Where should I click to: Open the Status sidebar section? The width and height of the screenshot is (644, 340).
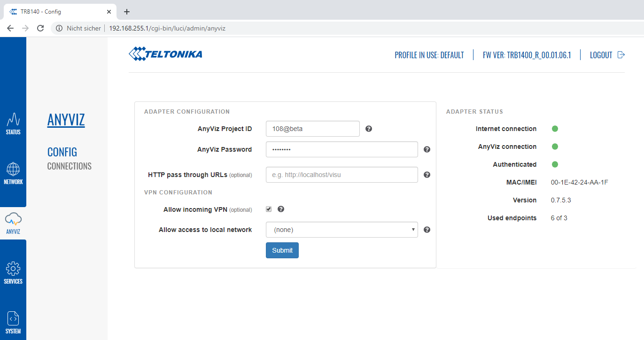pyautogui.click(x=13, y=124)
